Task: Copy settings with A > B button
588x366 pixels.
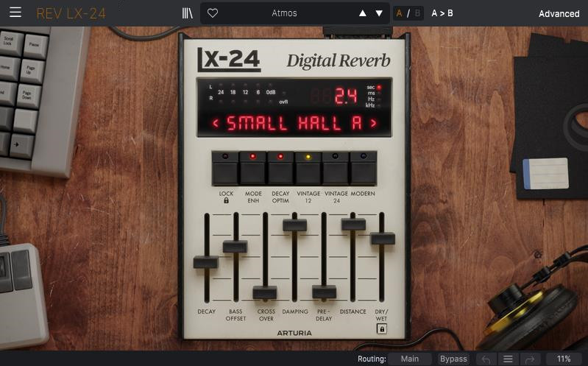Action: click(442, 13)
